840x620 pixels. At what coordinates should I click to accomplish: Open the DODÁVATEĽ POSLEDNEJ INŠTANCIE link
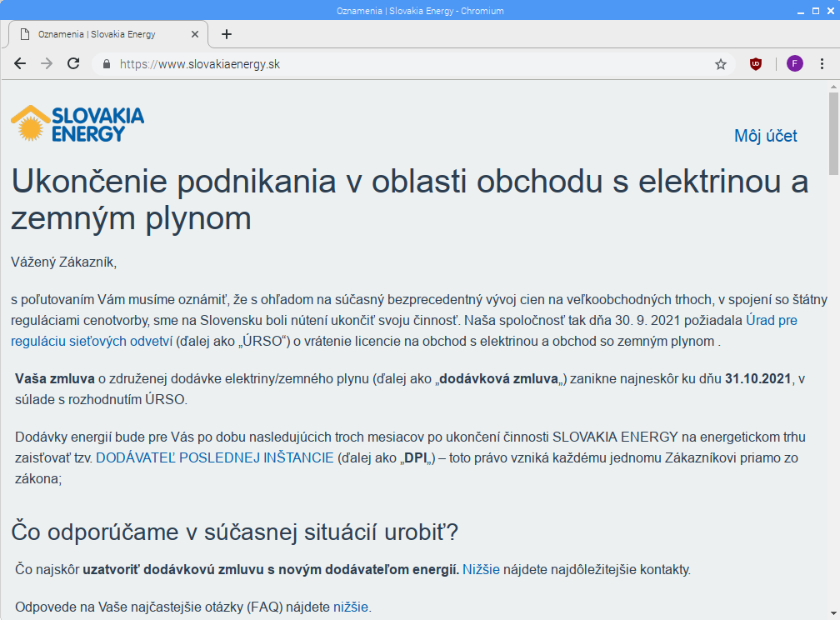click(215, 458)
